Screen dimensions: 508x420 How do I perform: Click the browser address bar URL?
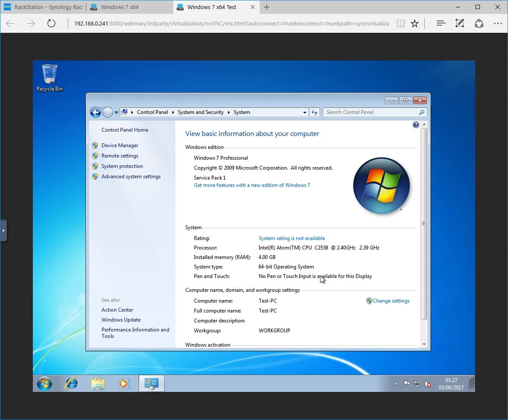coord(232,23)
